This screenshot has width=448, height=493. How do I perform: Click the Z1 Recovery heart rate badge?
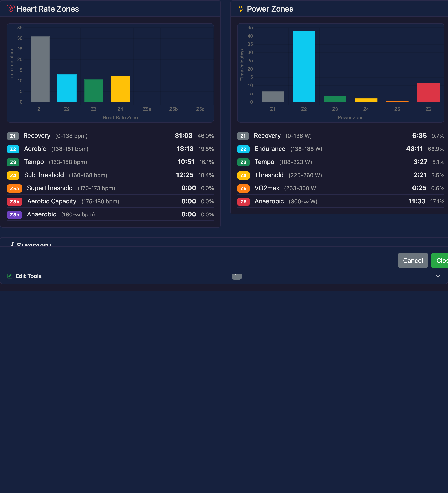point(13,136)
